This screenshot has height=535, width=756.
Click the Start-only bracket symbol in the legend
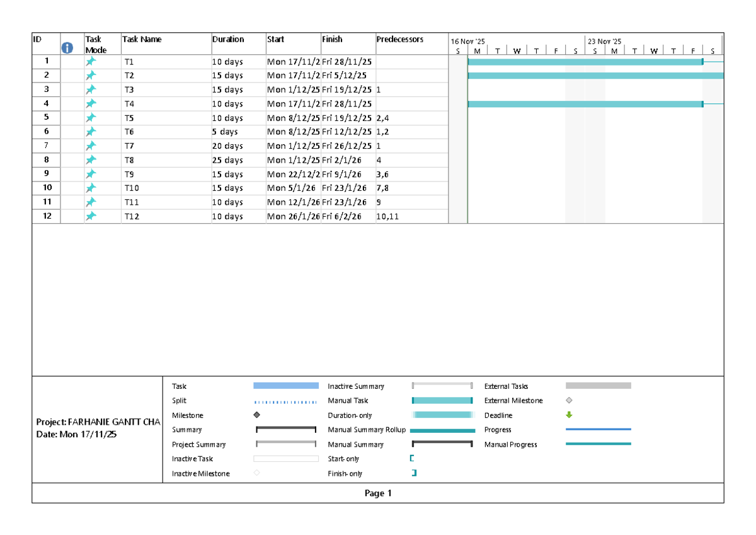point(412,459)
